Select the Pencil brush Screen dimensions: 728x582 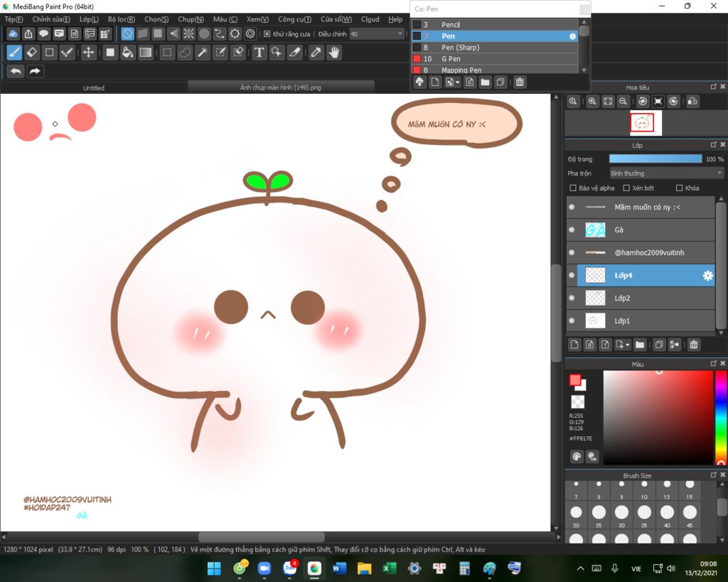pos(495,25)
